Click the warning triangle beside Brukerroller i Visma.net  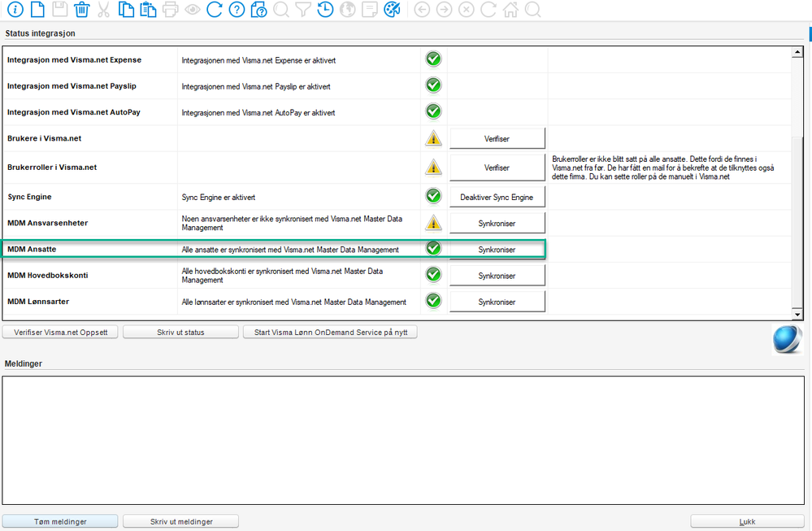(433, 168)
